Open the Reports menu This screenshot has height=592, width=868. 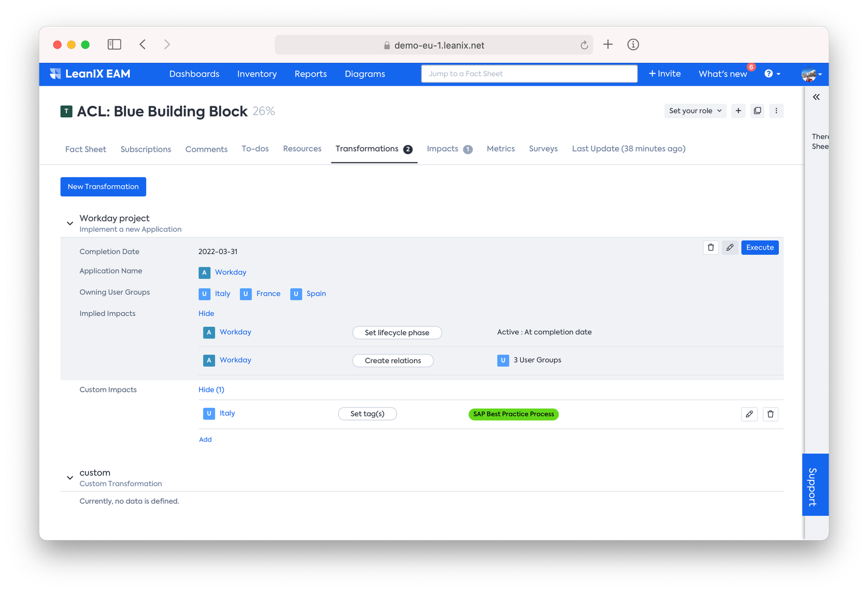point(311,74)
